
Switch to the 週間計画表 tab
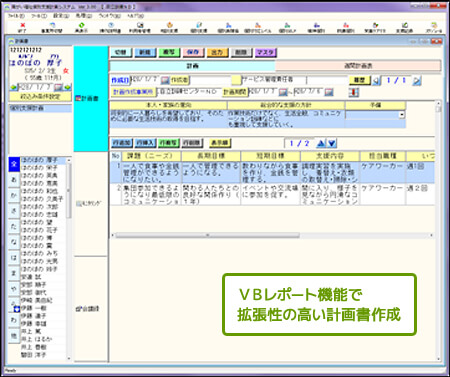pyautogui.click(x=358, y=66)
